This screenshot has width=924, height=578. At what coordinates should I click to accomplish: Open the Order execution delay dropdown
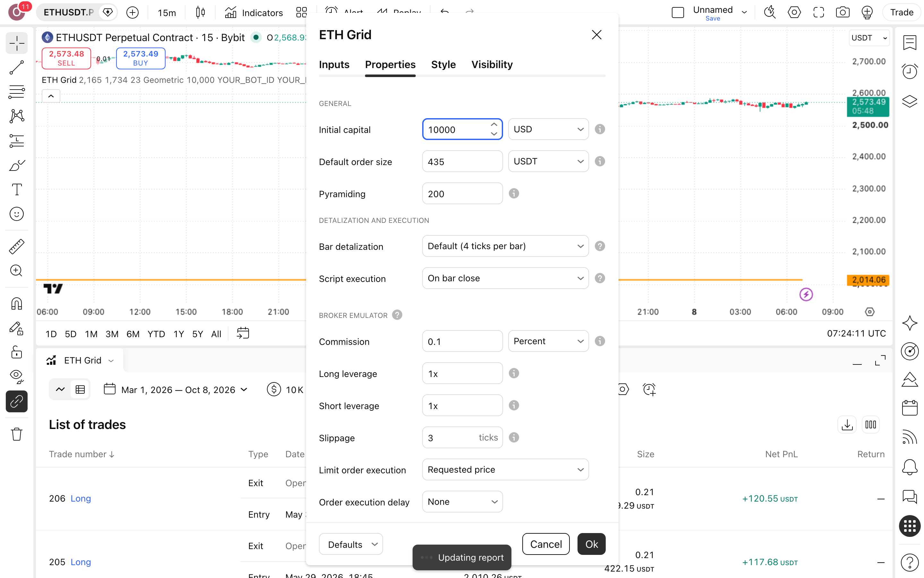(x=462, y=502)
